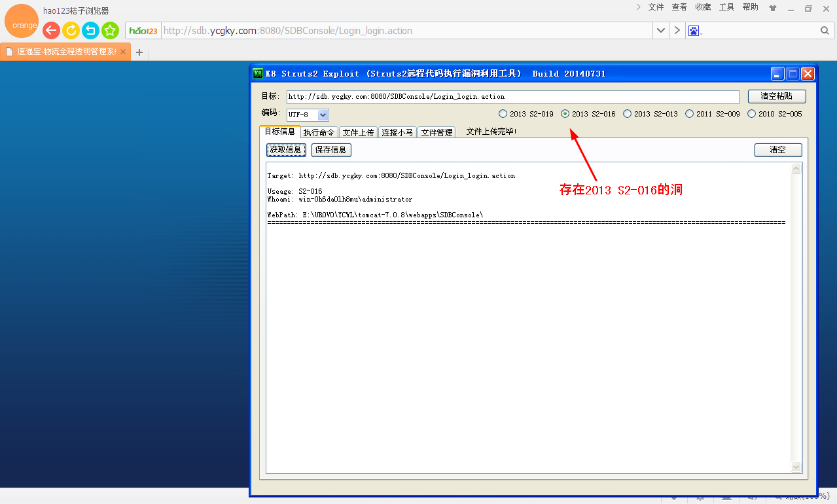Click the browser back arrow button

point(51,30)
